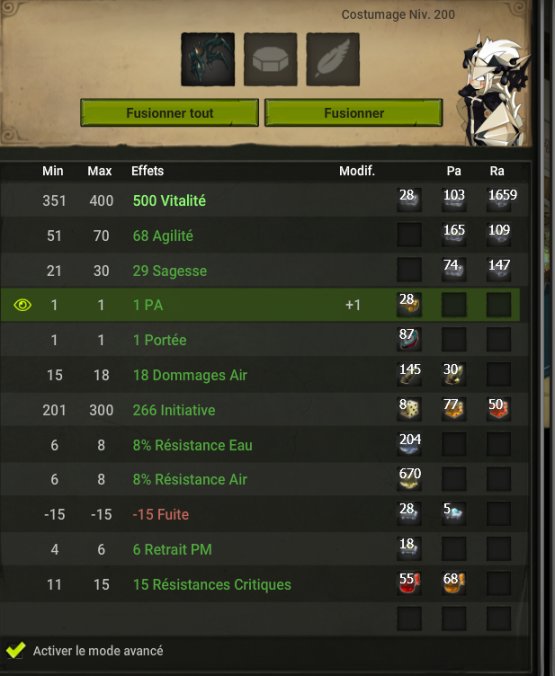Apply the Résistance Air rune showing 670

409,479
